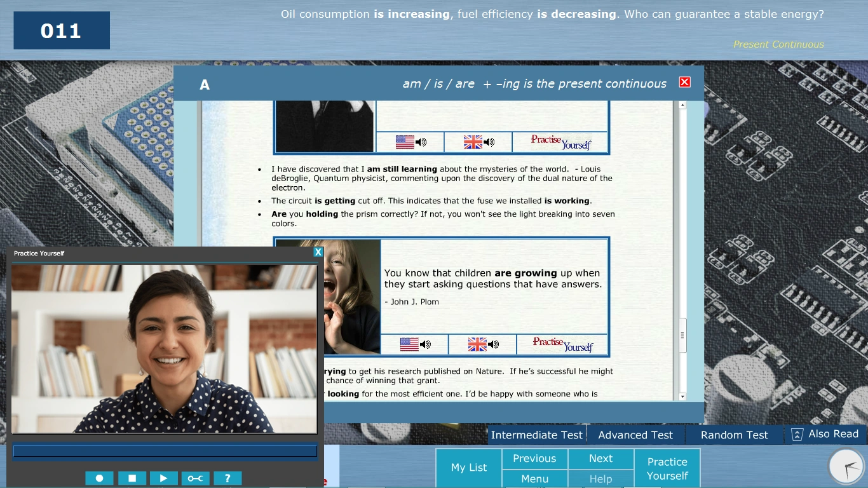Open the Advanced Test
Image resolution: width=868 pixels, height=488 pixels.
(x=635, y=435)
